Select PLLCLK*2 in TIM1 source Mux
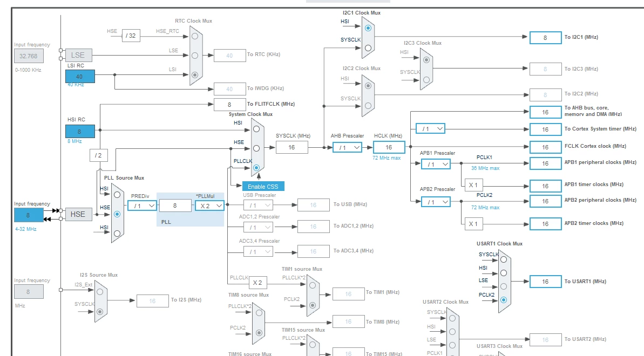Screen dimensions: 644x356 313,285
